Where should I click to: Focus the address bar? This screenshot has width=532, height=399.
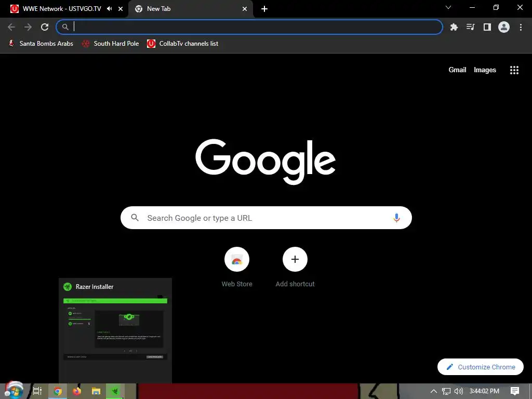[x=249, y=27]
